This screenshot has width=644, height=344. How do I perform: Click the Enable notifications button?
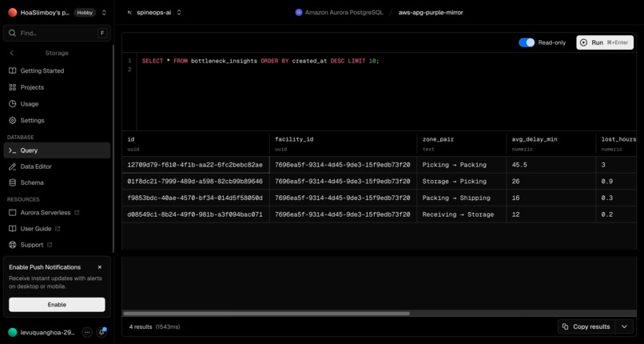(x=57, y=305)
